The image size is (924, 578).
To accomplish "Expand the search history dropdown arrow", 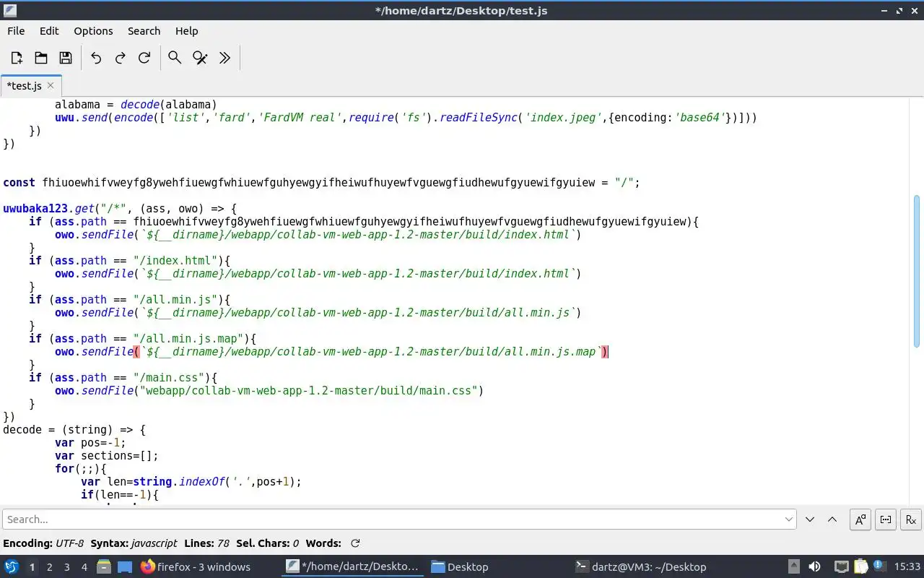I will 789,519.
